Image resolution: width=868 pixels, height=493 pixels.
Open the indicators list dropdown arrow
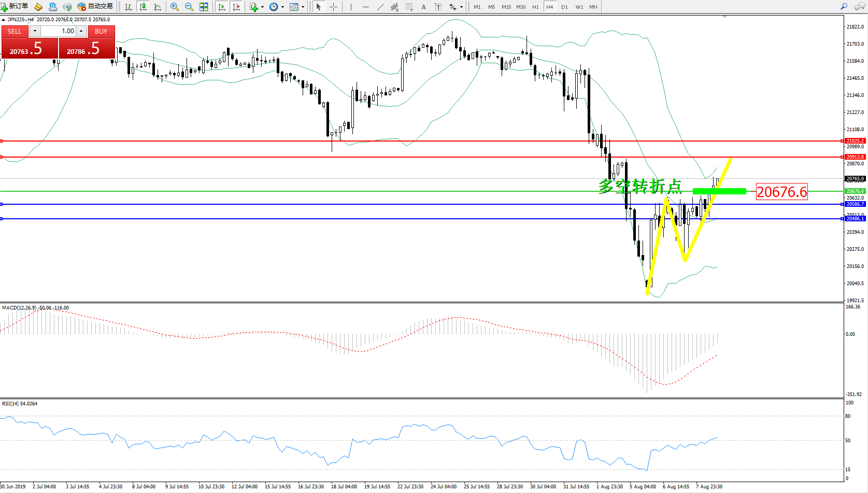tap(263, 7)
